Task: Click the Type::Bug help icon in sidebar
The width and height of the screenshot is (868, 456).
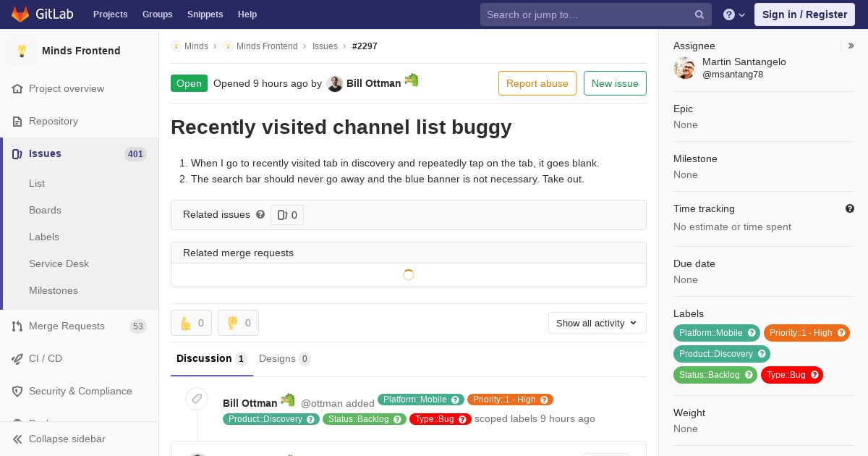Action: [x=814, y=375]
